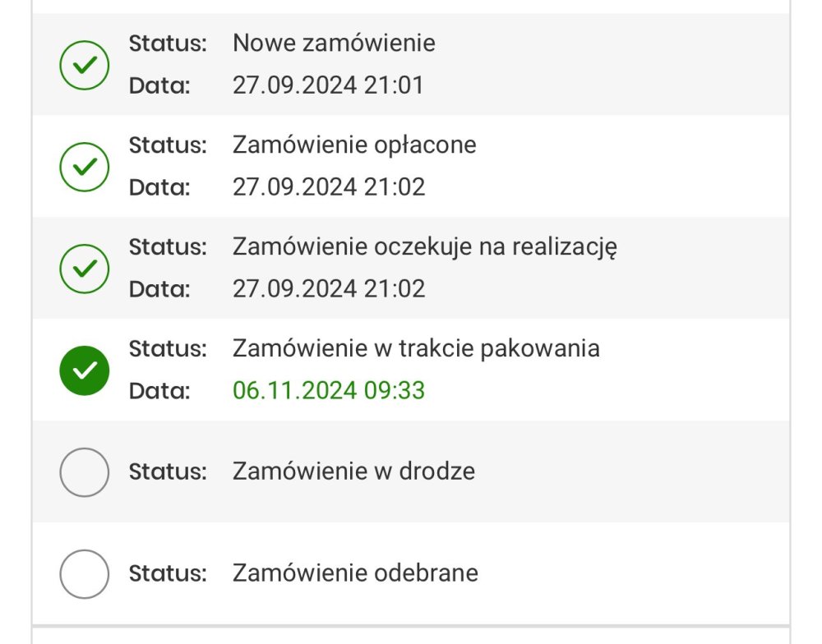Click the Data label beside 27.09.2024 21:01
822x644 pixels.
point(159,85)
